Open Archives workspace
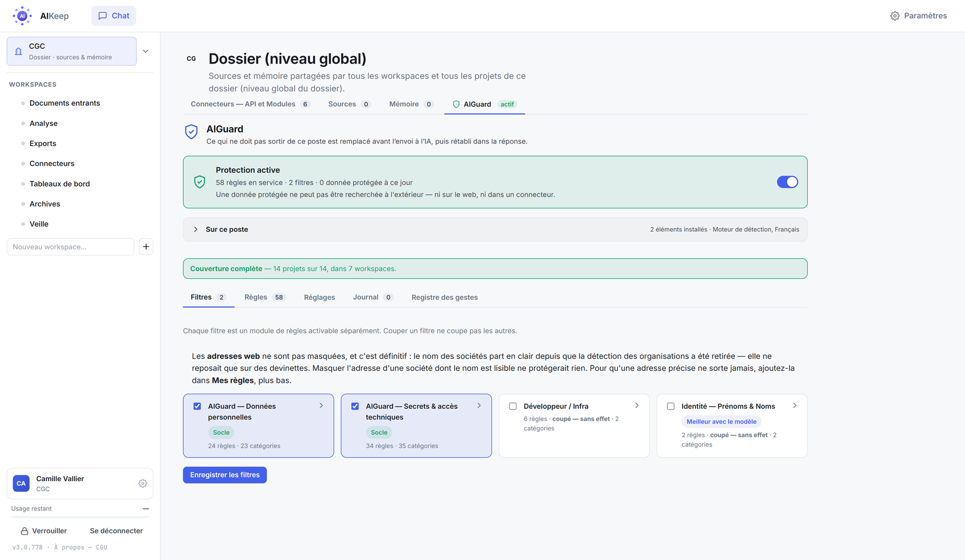 45,204
